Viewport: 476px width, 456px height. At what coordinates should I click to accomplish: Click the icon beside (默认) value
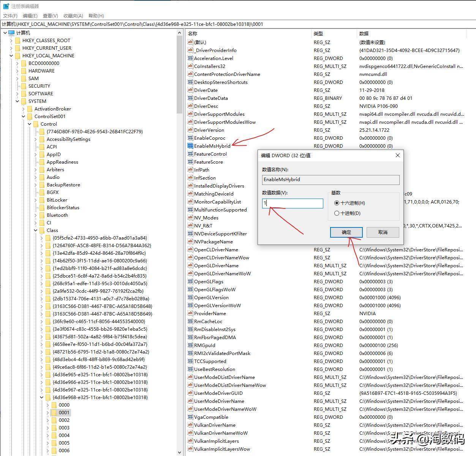[190, 42]
